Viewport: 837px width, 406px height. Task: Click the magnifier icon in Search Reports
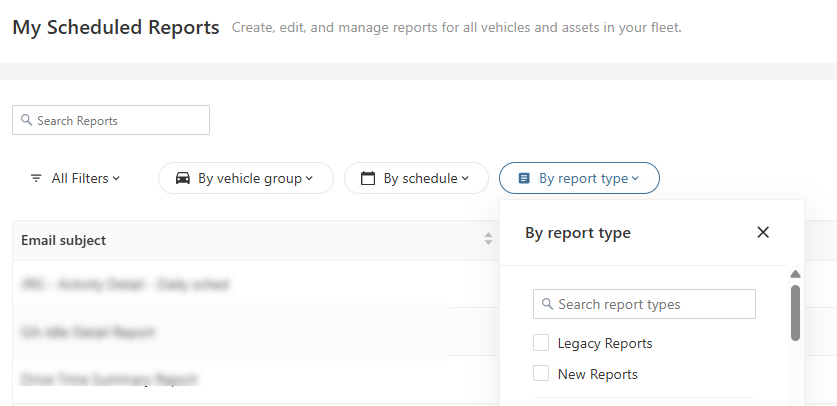click(26, 120)
